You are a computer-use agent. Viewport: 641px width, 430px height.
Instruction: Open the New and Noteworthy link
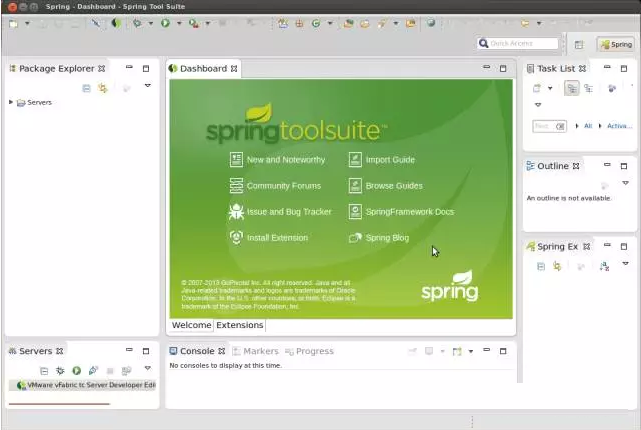(x=286, y=160)
